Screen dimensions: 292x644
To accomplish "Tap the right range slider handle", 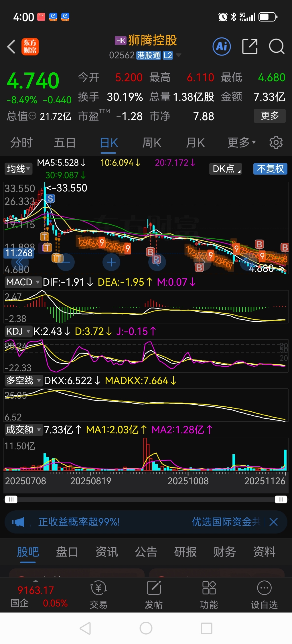I will [x=281, y=499].
